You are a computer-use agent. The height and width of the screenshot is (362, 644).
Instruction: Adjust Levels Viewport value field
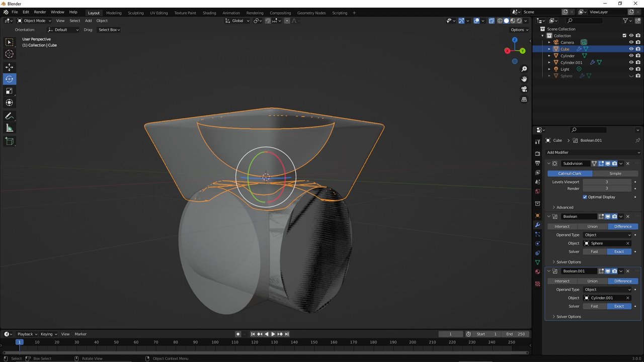coord(607,182)
